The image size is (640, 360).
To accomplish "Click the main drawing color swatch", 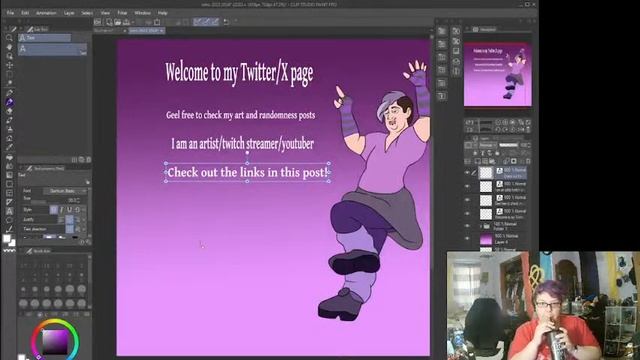I will coord(7,238).
